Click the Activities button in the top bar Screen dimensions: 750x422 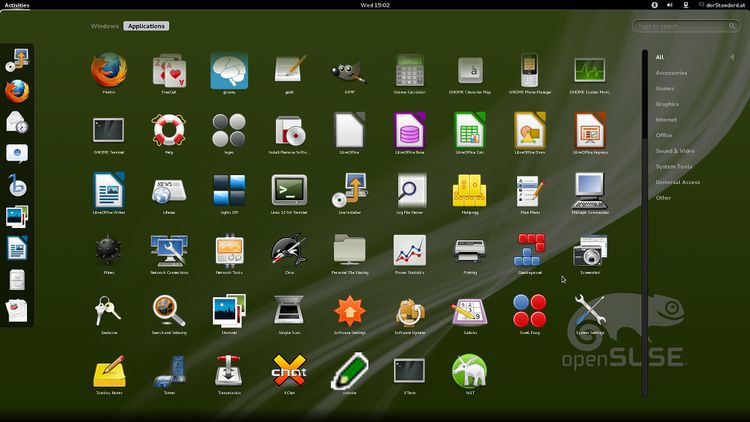(17, 5)
